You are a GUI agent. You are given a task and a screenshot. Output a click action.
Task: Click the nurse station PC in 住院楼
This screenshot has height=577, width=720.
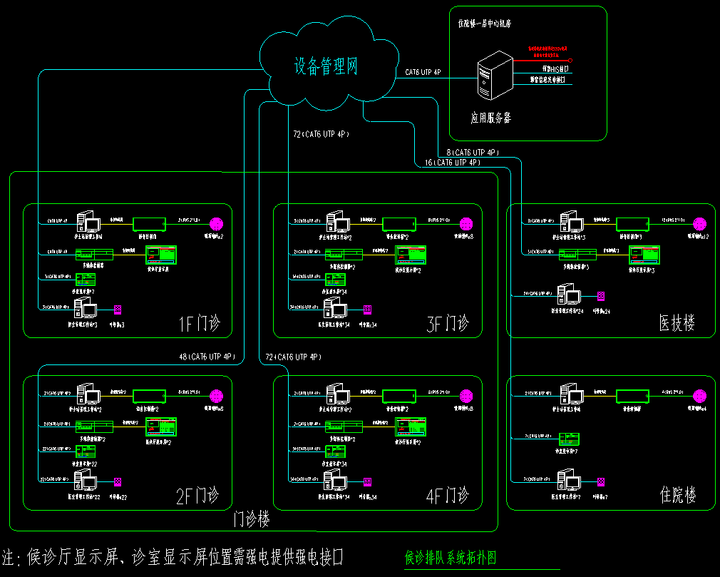pos(572,394)
